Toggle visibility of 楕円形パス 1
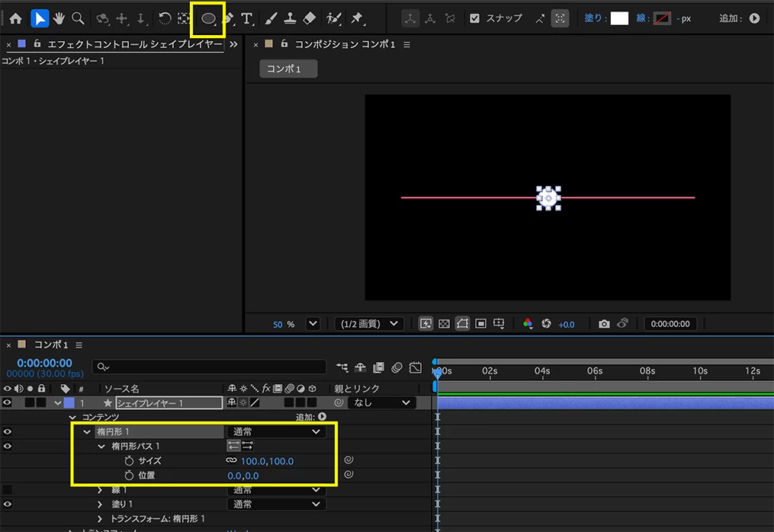Image resolution: width=774 pixels, height=532 pixels. point(7,446)
